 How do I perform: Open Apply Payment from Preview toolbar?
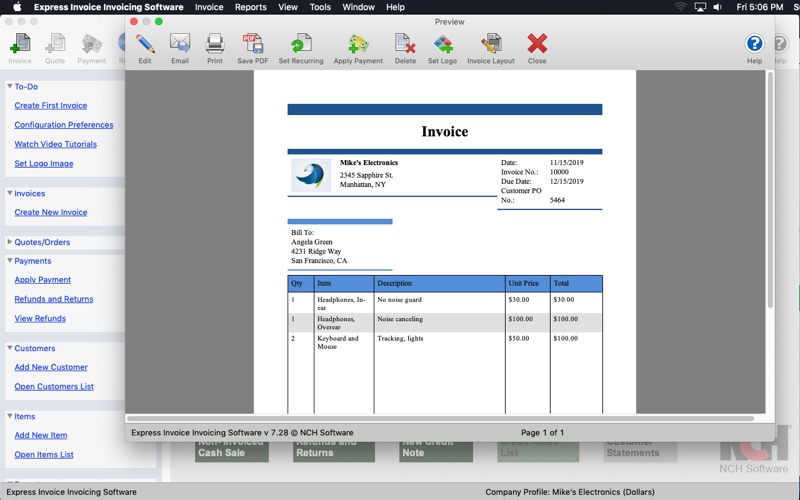[x=358, y=49]
